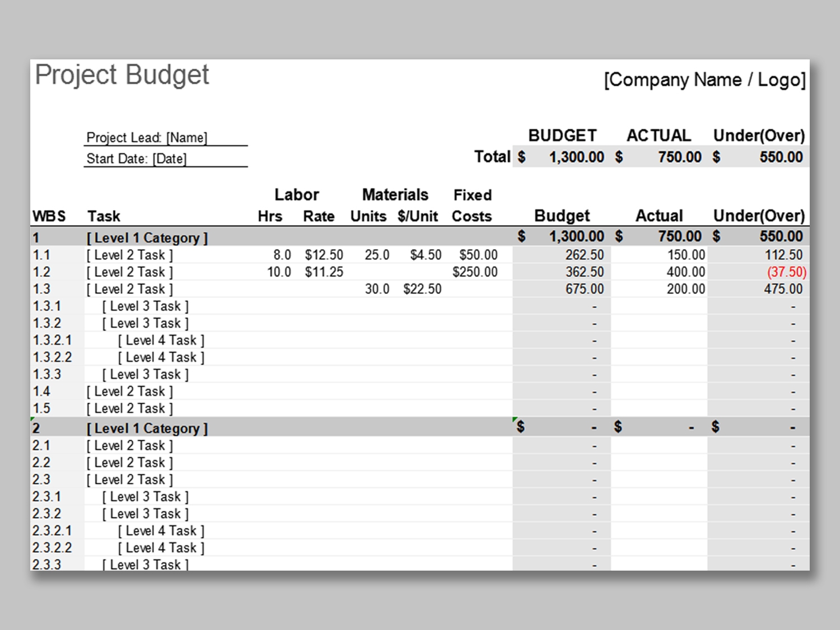Select the Level 1 Category in row 2
840x630 pixels.
pos(147,429)
